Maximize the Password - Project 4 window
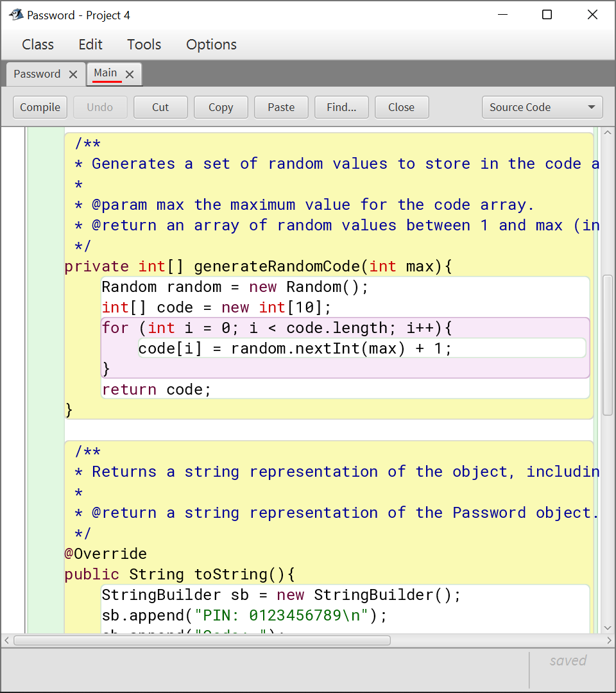 pos(547,15)
